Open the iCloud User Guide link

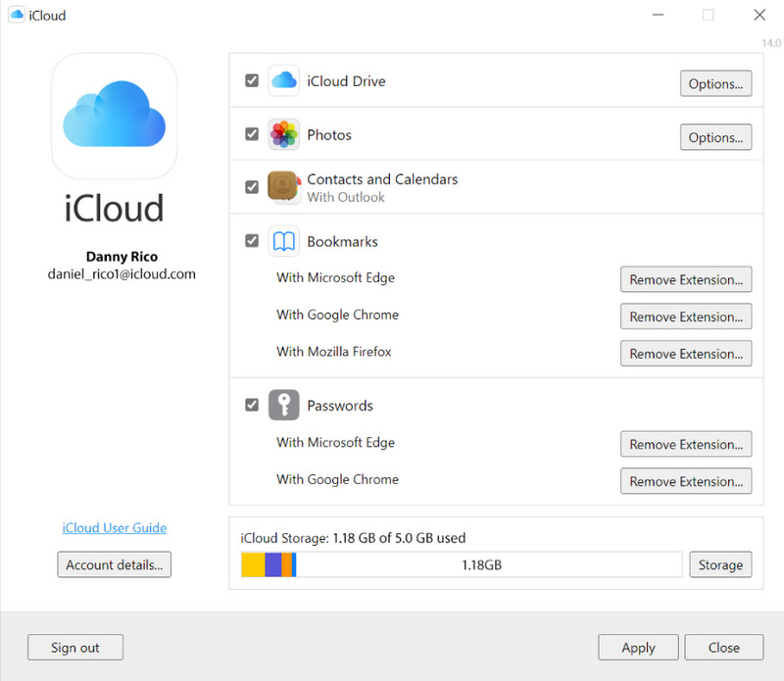(114, 527)
